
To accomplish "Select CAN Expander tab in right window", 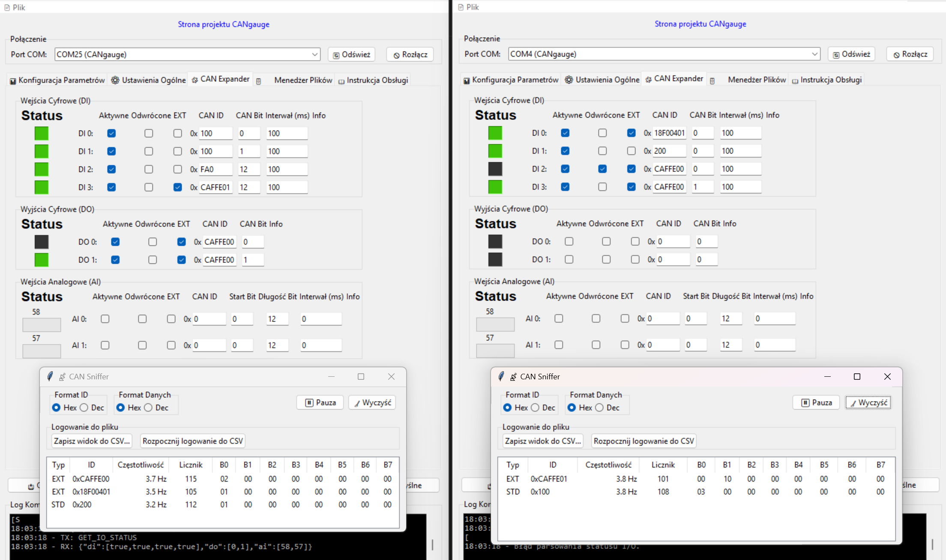I will tap(674, 79).
